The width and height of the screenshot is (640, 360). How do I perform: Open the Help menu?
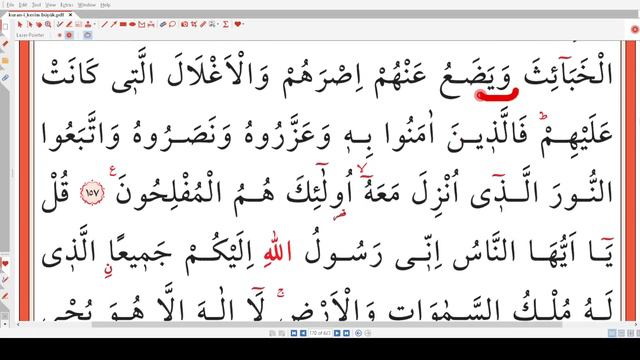(x=105, y=5)
